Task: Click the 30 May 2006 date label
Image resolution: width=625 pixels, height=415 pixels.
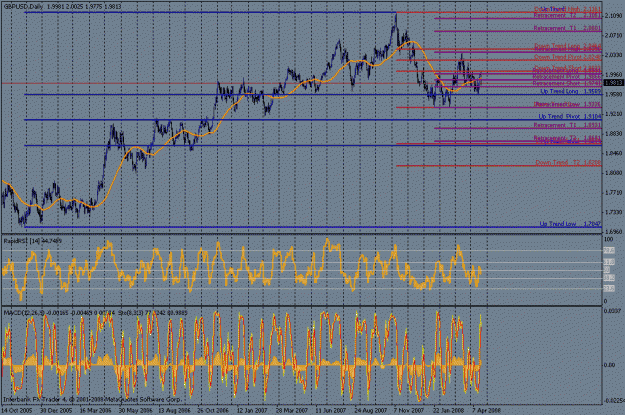Action: pos(135,410)
